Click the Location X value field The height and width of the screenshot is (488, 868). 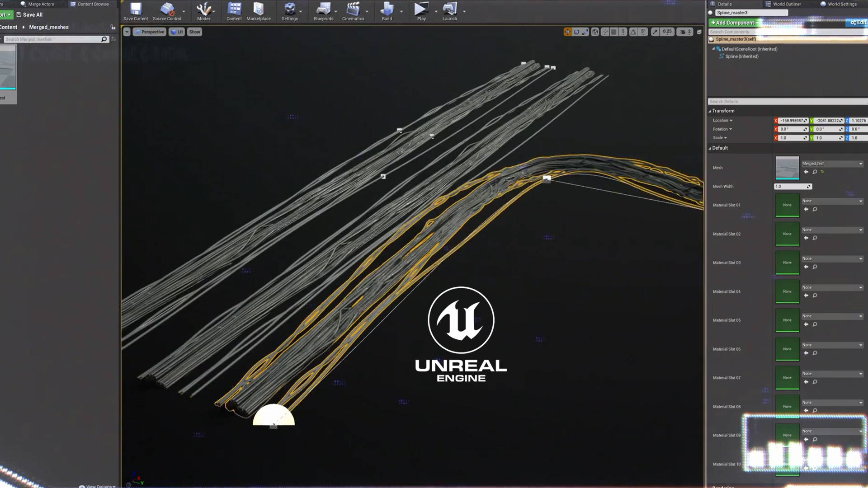793,121
